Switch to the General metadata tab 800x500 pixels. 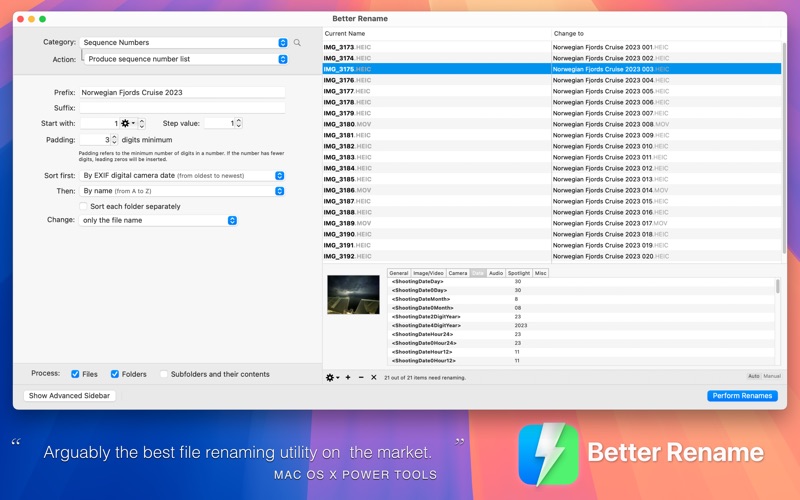[398, 273]
